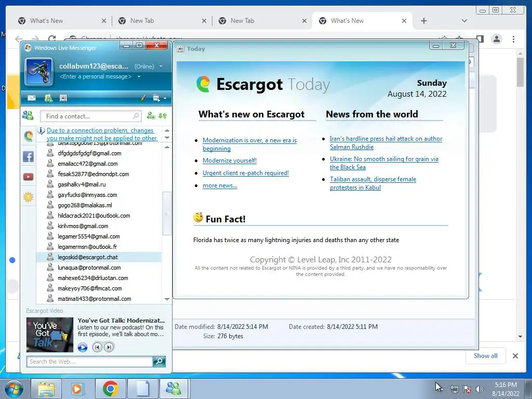Open the Ukraine grain Black Sea article
Viewport: 532px width, 399px height.
tap(384, 163)
